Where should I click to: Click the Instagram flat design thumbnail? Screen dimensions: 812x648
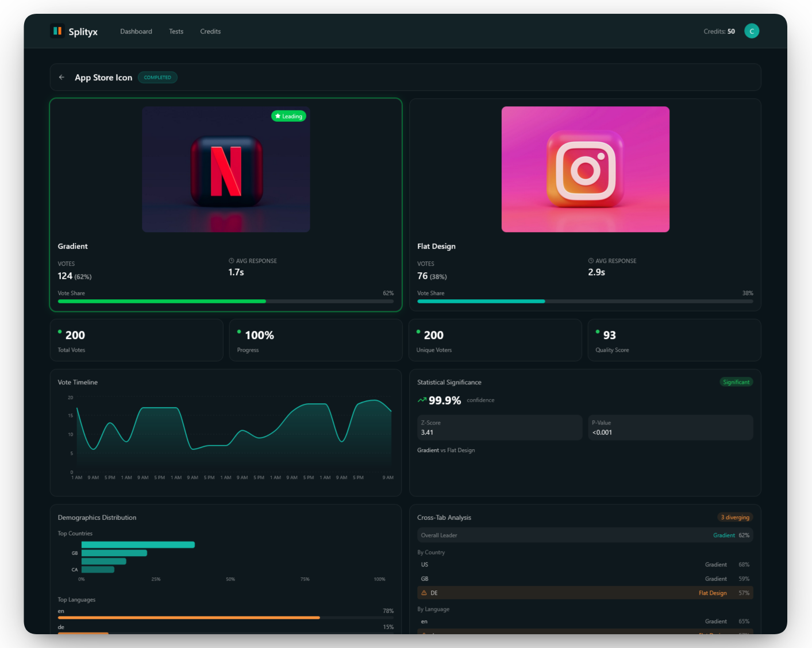(585, 169)
